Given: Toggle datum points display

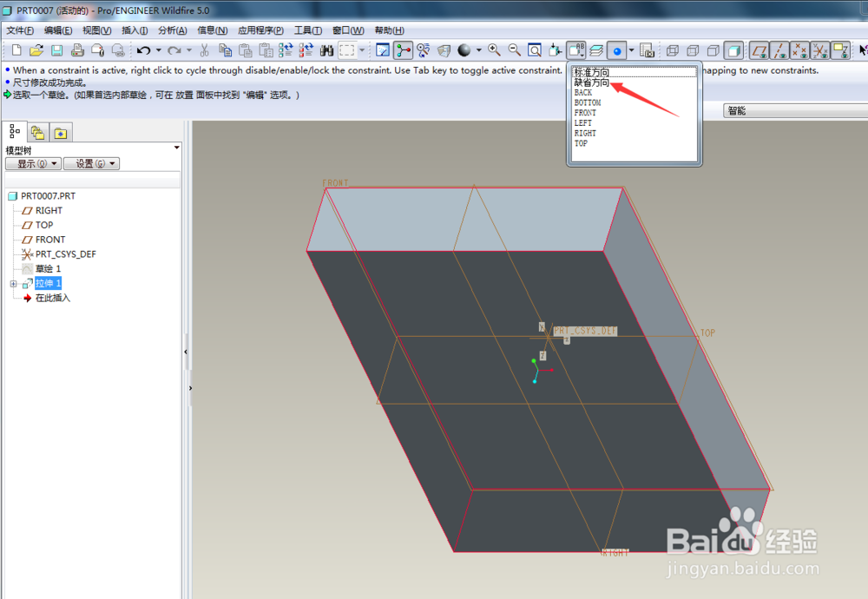Looking at the screenshot, I should pyautogui.click(x=800, y=51).
